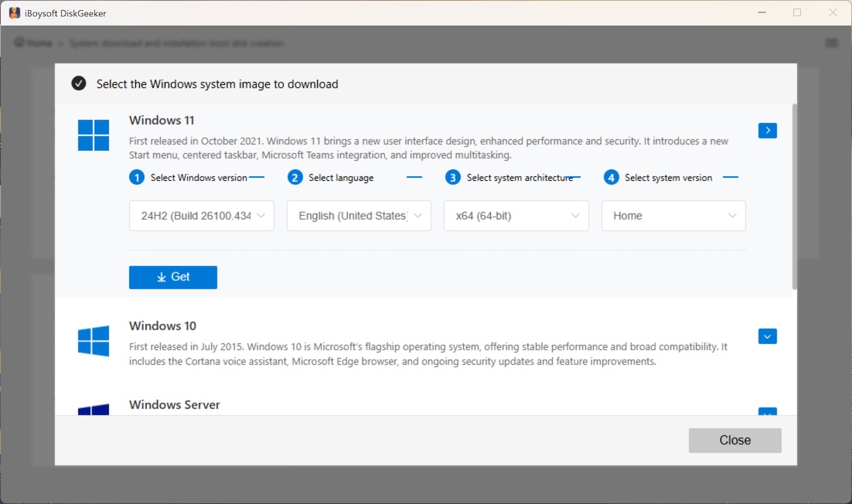Open the language dropdown showing English (United States)
The height and width of the screenshot is (504, 852).
pyautogui.click(x=358, y=216)
